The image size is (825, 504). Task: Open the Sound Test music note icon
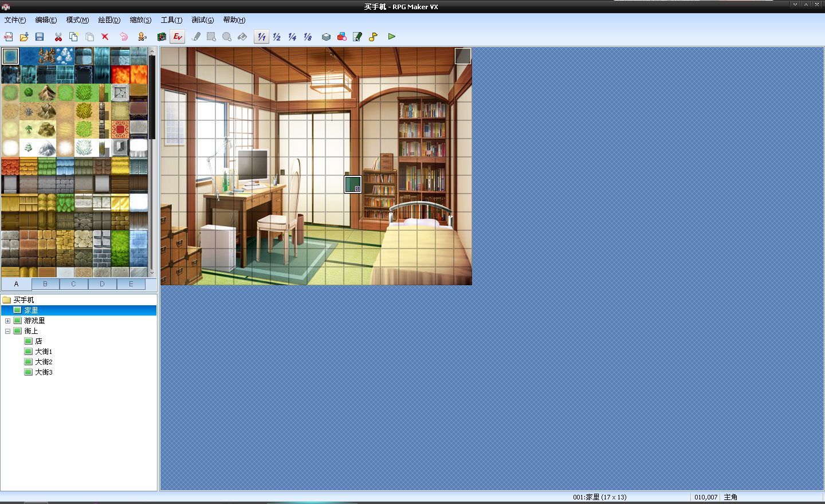pos(373,37)
